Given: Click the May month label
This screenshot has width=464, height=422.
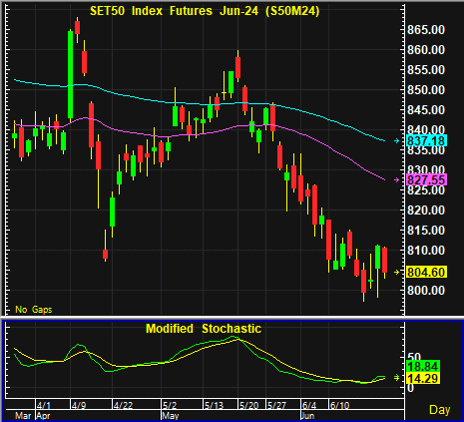Looking at the screenshot, I should pos(170,416).
